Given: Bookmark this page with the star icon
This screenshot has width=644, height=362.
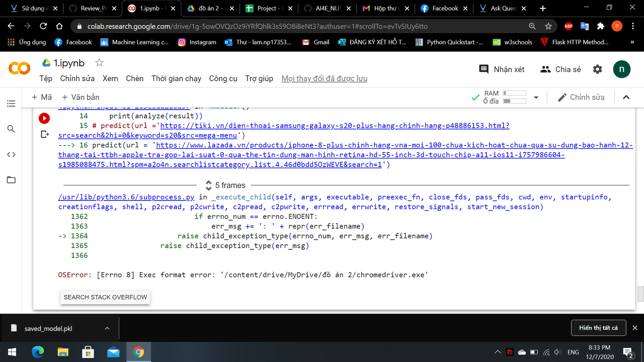Looking at the screenshot, I should [x=548, y=26].
